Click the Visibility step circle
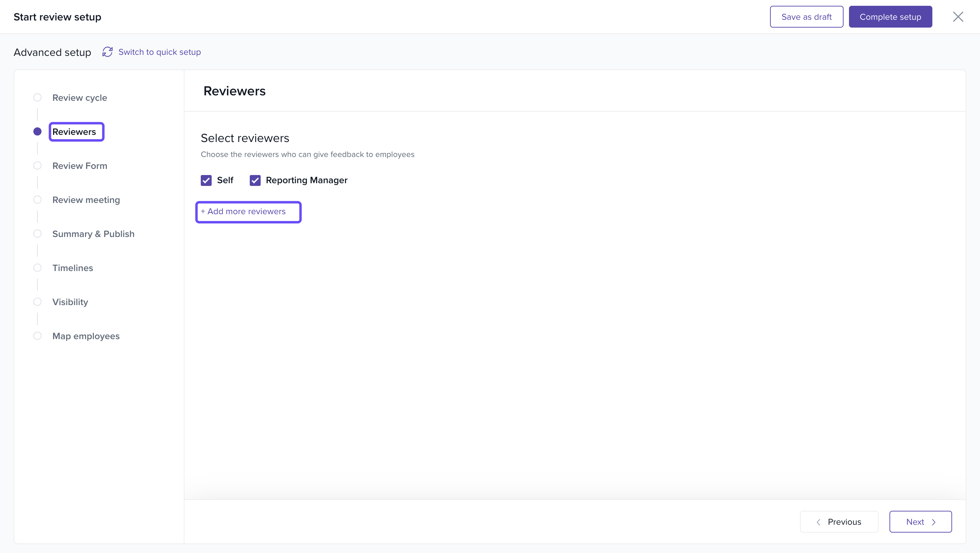This screenshot has height=553, width=980. (x=37, y=302)
